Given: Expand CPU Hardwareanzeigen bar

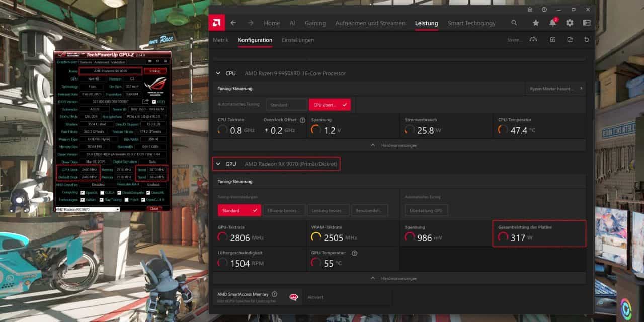Looking at the screenshot, I should click(399, 145).
